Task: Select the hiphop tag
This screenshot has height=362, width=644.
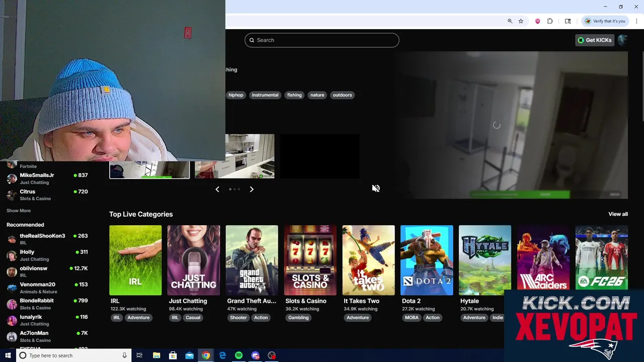Action: [235, 95]
